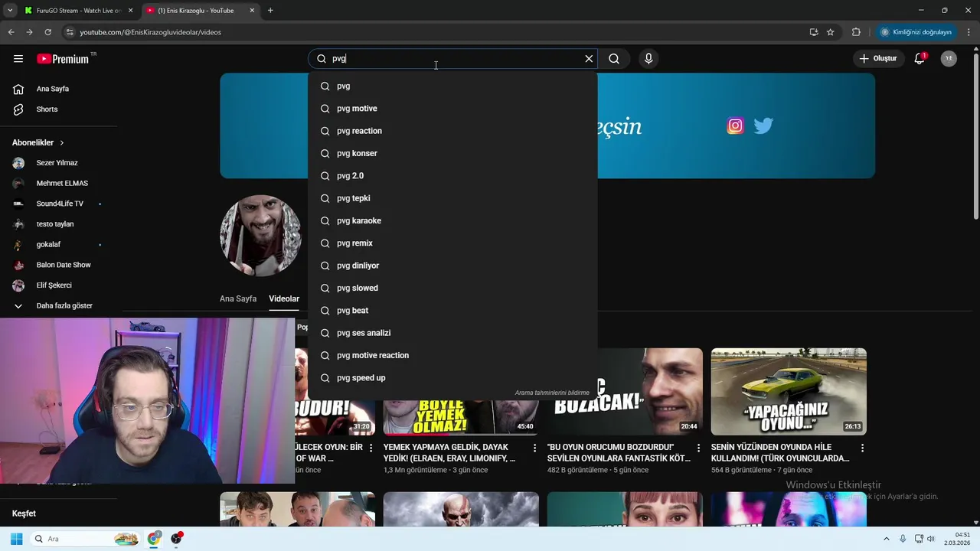980x551 pixels.
Task: Open options for 'SENİN YÜZÜNDEN OYUNDA HİLE' video
Action: (x=862, y=448)
